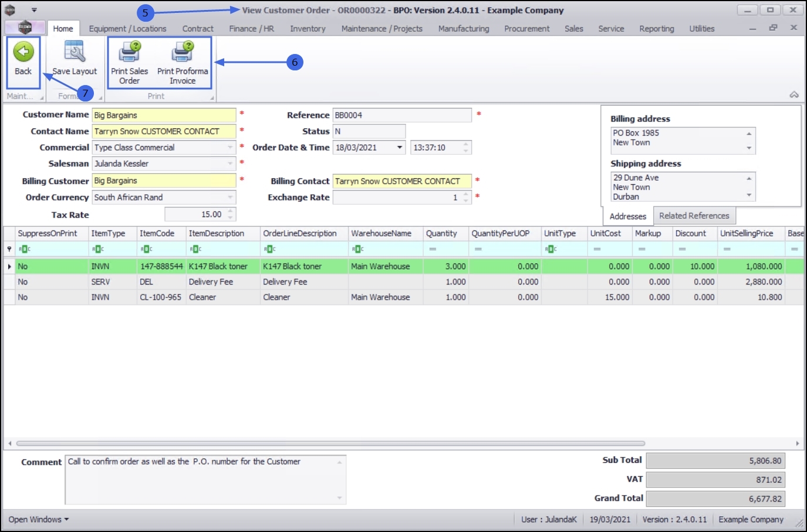
Task: Click the WarehouseName column filter icon
Action: 358,249
